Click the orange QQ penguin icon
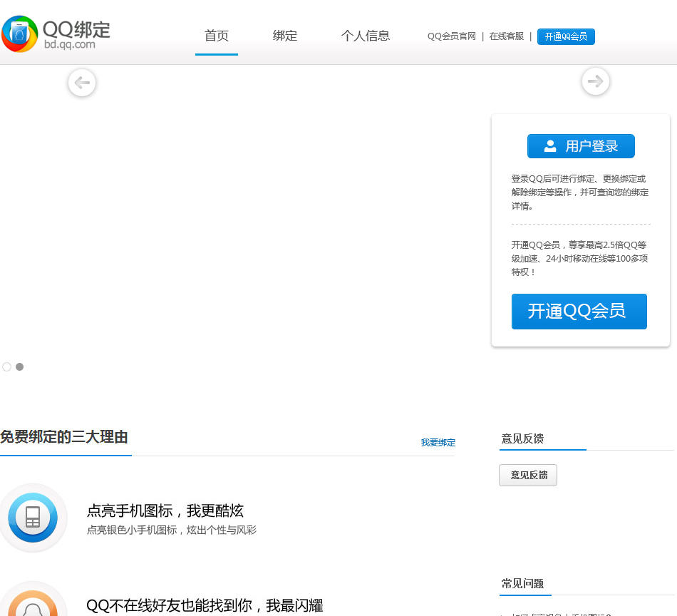Screen dimensions: 677x616 coord(33,600)
